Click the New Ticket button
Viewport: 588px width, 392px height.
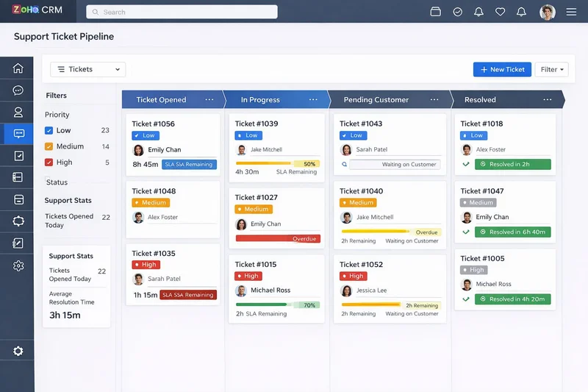(x=502, y=70)
